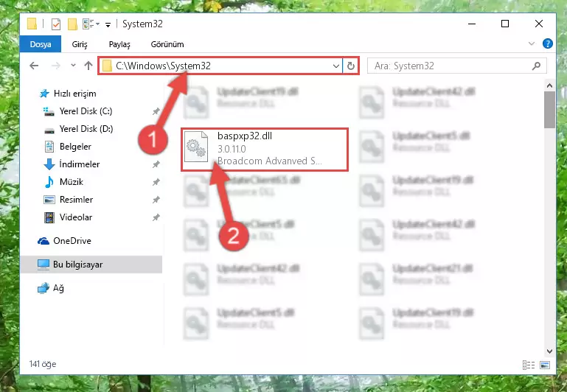The height and width of the screenshot is (392, 567).
Task: Click the pin icon beside İndirmeler
Action: [x=156, y=164]
